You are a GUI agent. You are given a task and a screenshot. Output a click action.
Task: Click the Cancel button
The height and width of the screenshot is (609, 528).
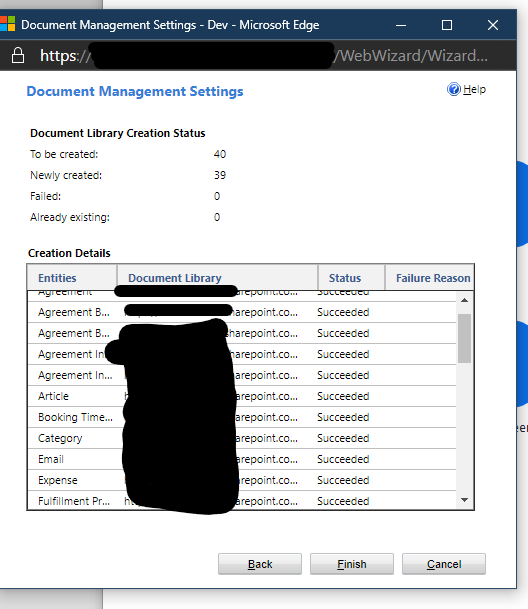click(x=444, y=564)
